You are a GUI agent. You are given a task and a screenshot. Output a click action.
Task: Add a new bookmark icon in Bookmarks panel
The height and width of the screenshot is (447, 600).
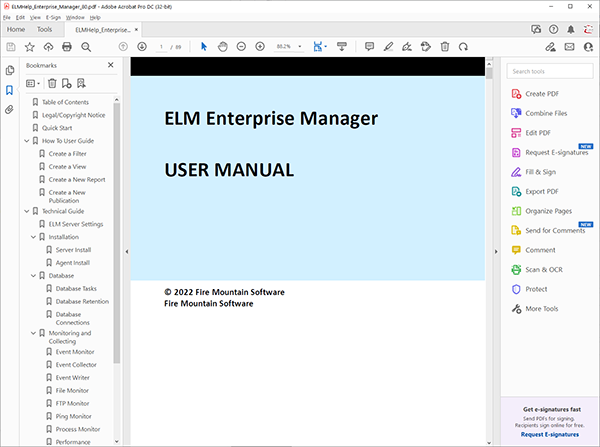67,83
